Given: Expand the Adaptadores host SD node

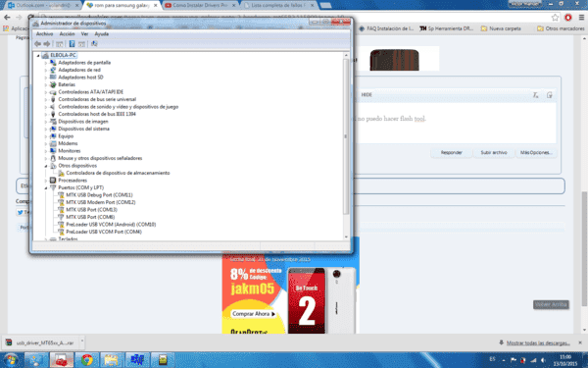Looking at the screenshot, I should 46,78.
